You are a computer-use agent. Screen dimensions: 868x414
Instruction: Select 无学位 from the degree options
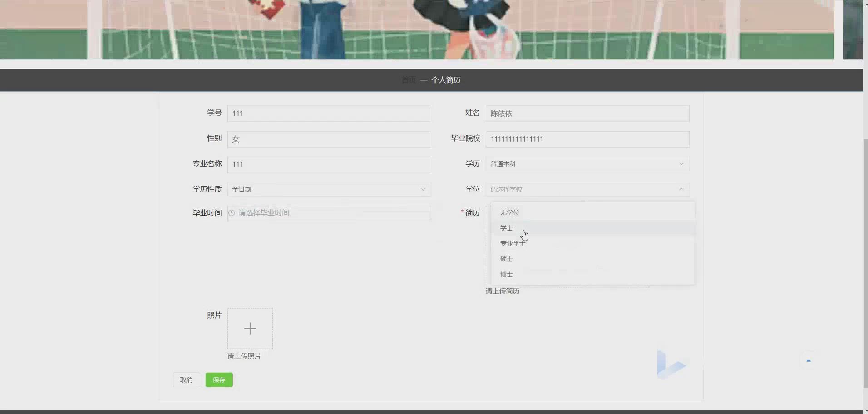coord(510,212)
